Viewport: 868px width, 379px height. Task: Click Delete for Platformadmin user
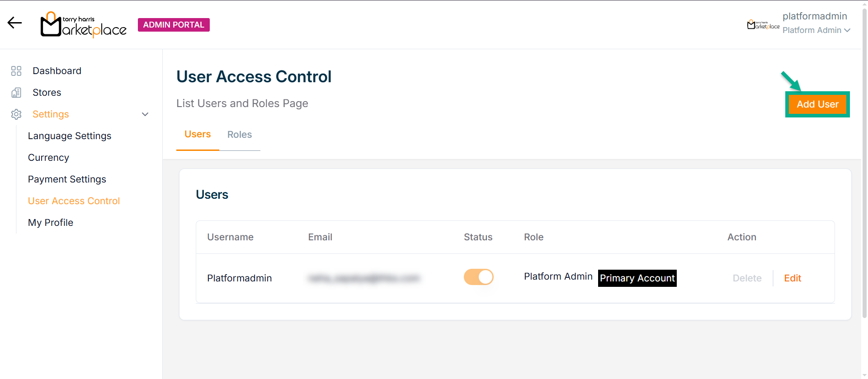[x=747, y=278]
